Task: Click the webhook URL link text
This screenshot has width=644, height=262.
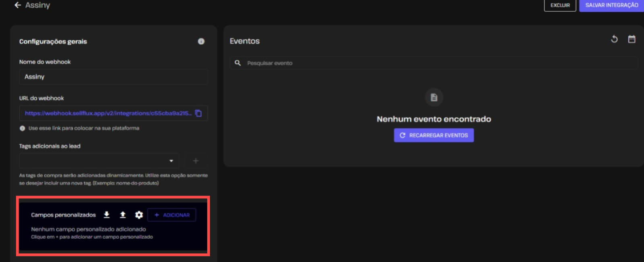Action: [108, 113]
